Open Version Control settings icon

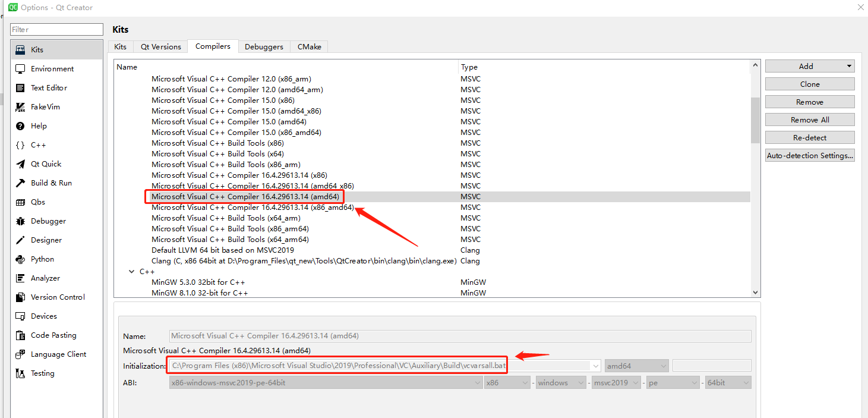[20, 297]
